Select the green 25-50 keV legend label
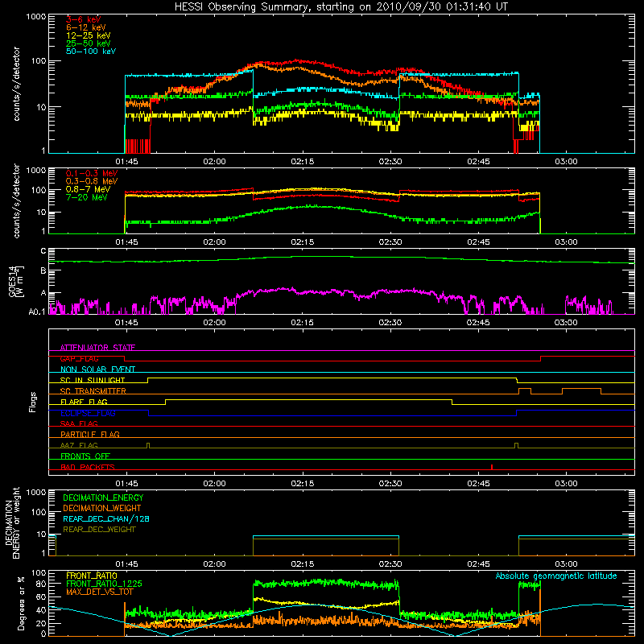This screenshot has height=644, width=644. 89,43
